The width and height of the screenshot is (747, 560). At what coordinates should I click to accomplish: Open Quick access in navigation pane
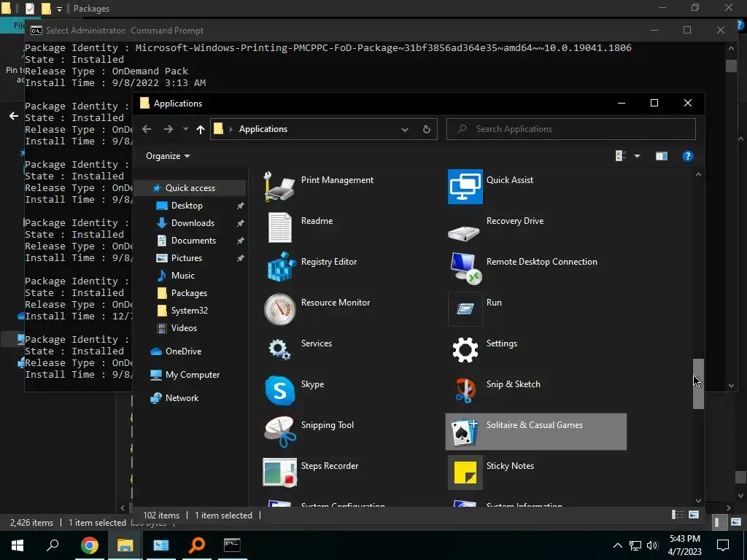[x=190, y=188]
